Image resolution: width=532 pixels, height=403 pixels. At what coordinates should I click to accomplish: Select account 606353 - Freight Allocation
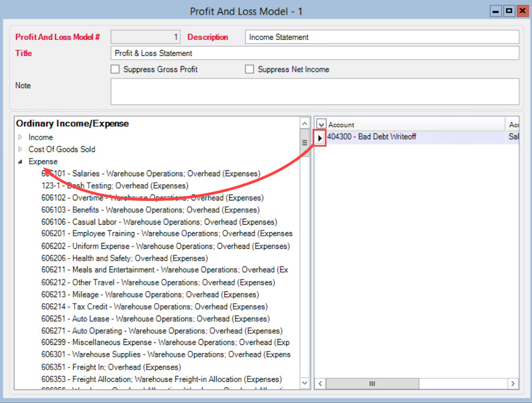(x=161, y=379)
